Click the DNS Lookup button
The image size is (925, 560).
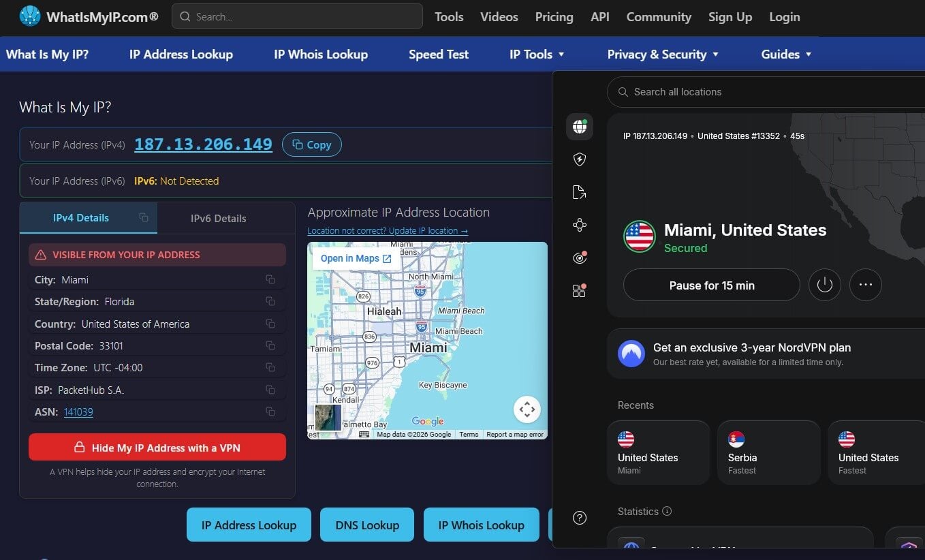pos(367,525)
